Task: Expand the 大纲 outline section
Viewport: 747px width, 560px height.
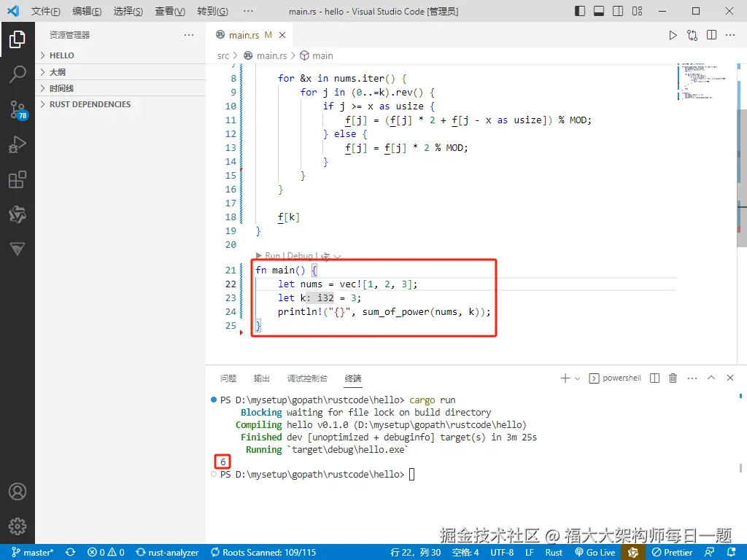Action: (x=120, y=72)
